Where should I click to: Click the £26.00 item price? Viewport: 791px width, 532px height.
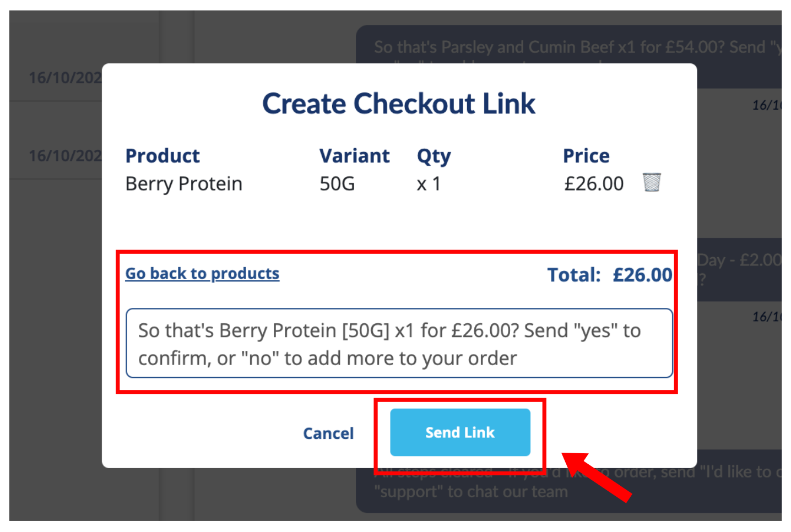594,184
